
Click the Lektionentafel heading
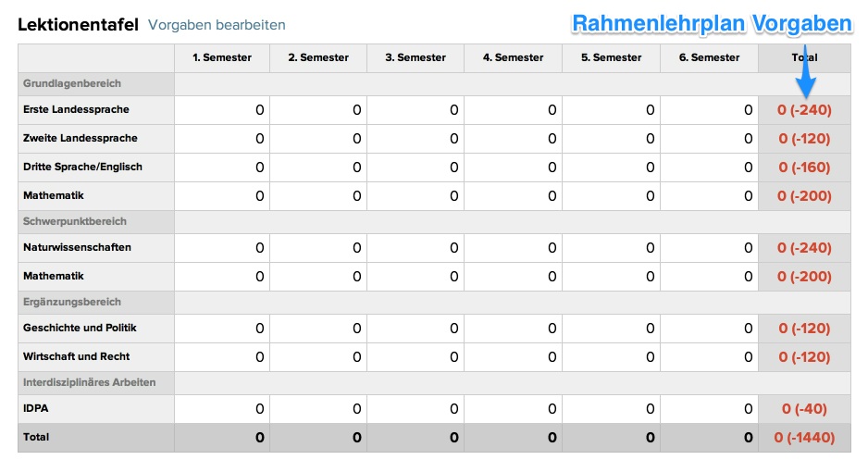78,25
